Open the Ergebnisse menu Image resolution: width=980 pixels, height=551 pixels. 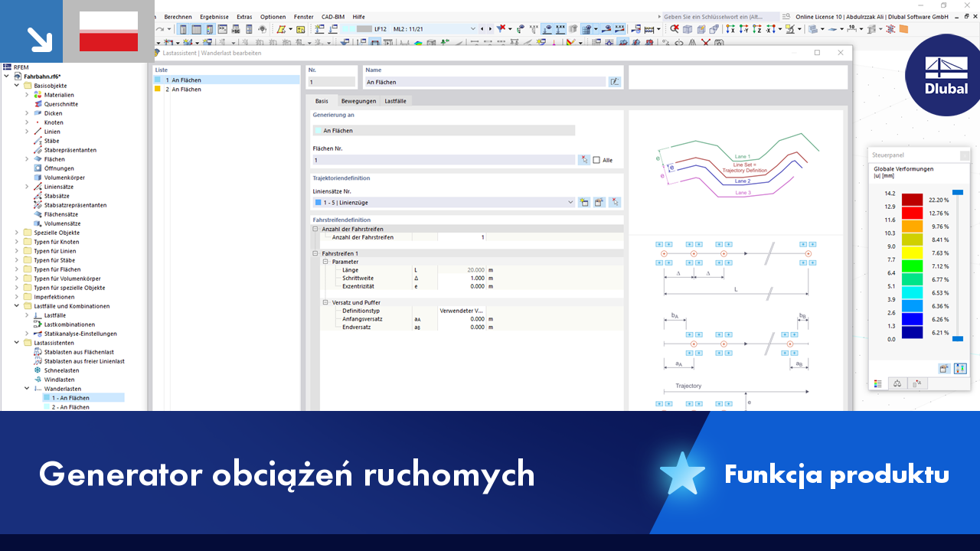click(214, 17)
